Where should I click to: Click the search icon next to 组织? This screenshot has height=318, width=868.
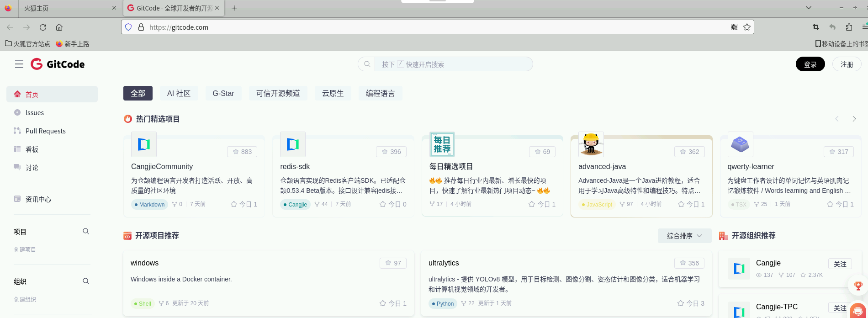pos(86,281)
